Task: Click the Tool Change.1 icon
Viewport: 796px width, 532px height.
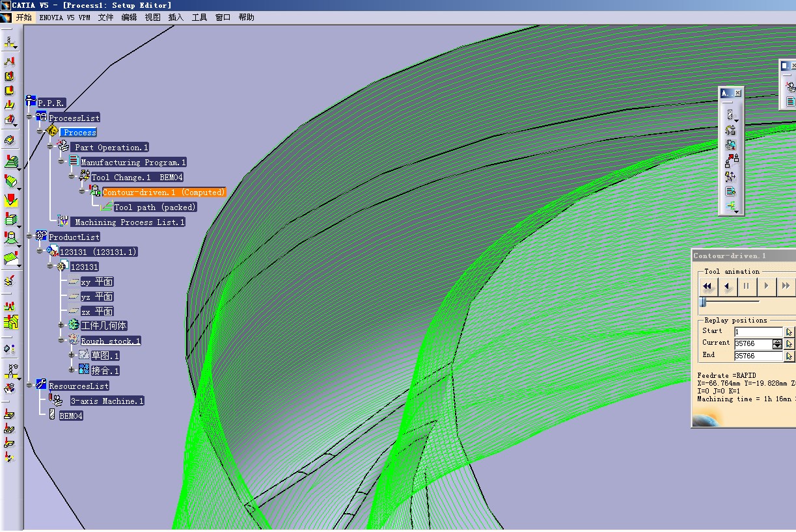Action: tap(85, 176)
